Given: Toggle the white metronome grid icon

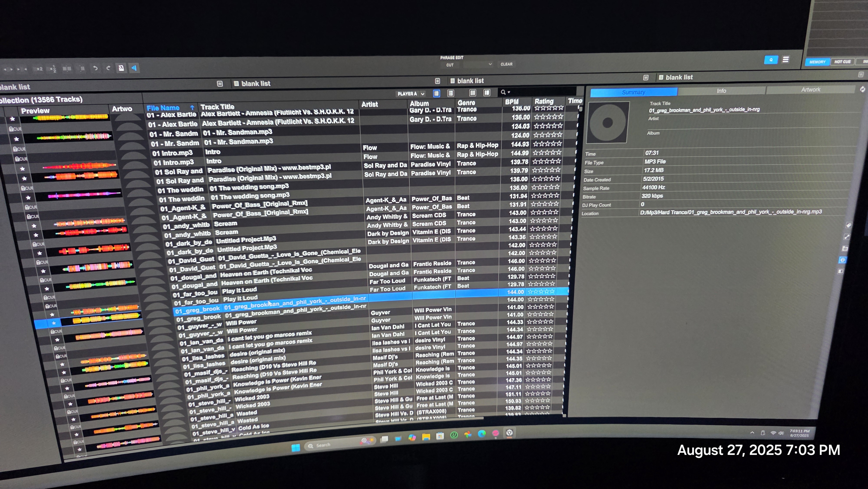Looking at the screenshot, I should click(x=121, y=68).
